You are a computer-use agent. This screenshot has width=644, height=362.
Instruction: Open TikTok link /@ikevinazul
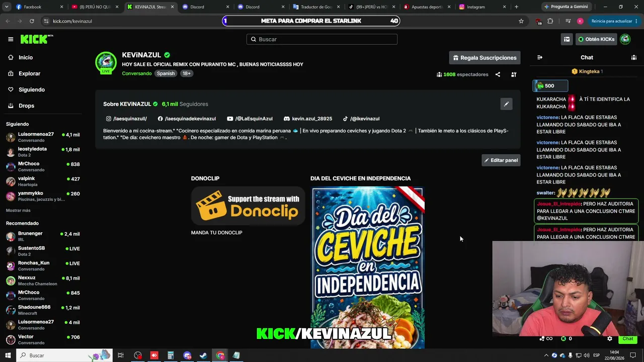pyautogui.click(x=361, y=119)
